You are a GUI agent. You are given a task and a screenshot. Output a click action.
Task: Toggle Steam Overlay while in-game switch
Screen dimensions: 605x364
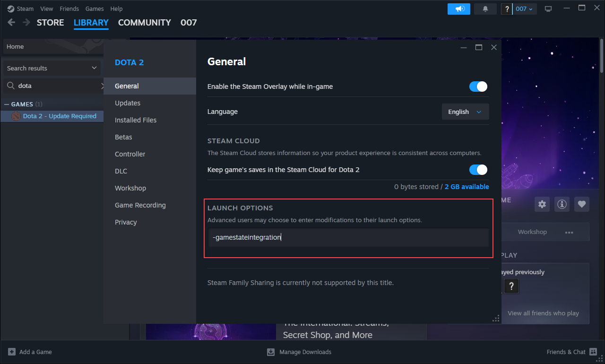coord(478,87)
